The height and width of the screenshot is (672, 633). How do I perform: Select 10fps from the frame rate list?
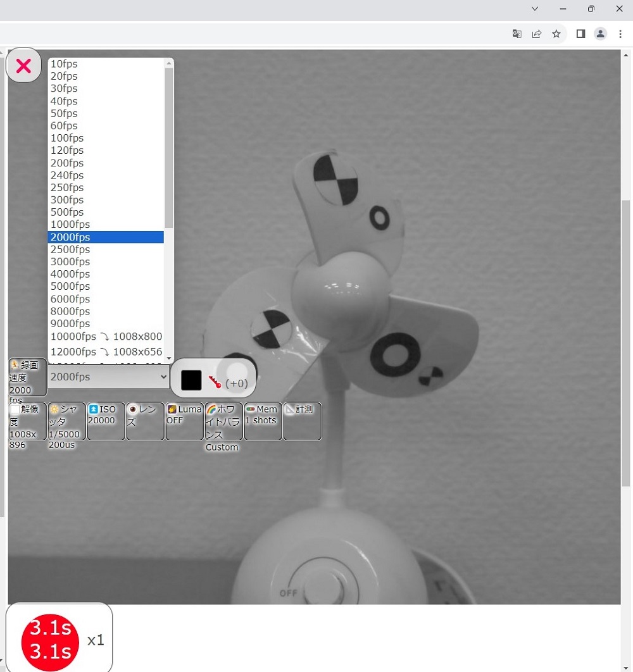tap(106, 64)
